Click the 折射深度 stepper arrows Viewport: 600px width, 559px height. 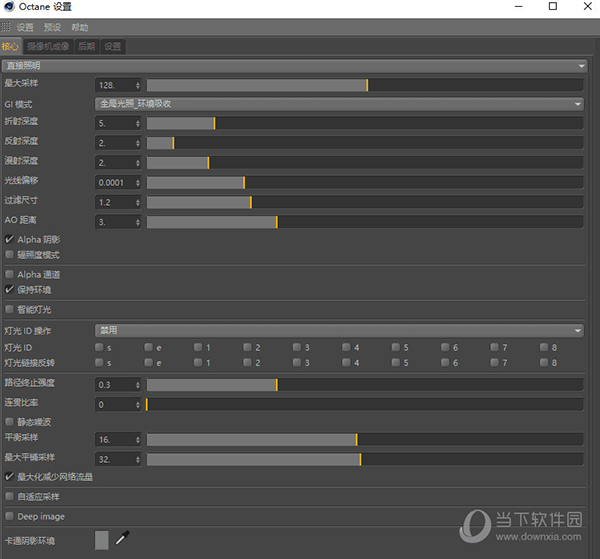pos(137,123)
